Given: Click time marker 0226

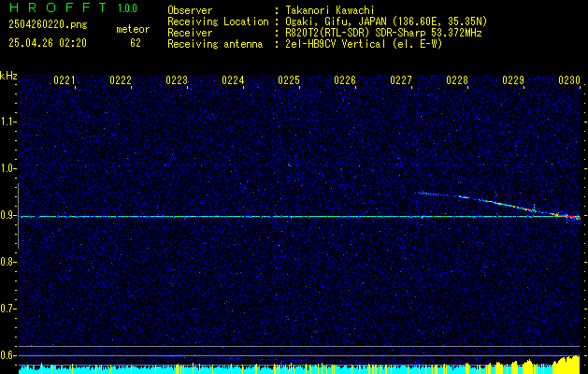Looking at the screenshot, I should pyautogui.click(x=345, y=80).
